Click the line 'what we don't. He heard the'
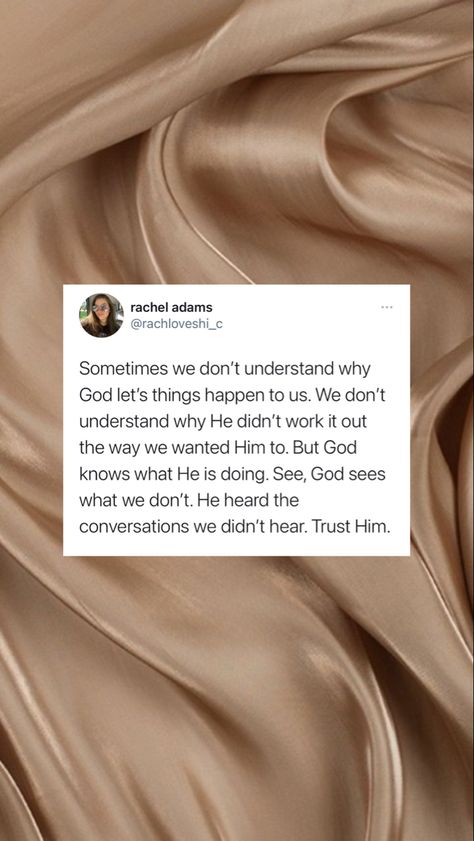 tap(189, 500)
